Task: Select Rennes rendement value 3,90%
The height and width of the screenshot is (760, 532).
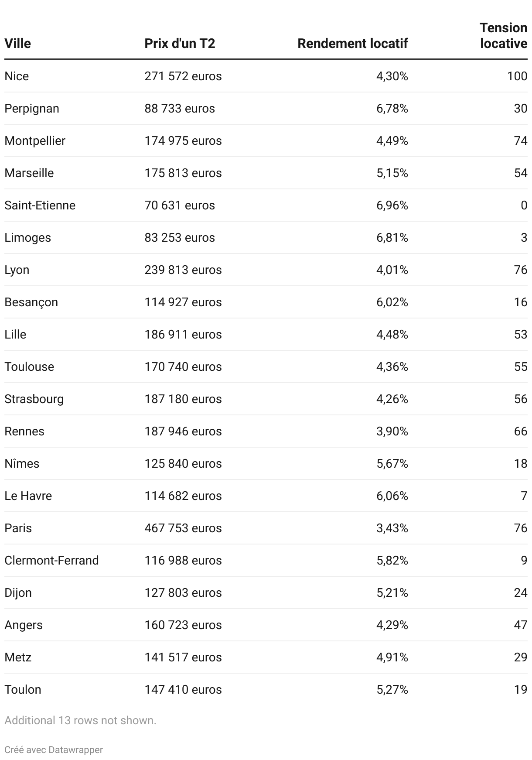Action: [x=392, y=431]
